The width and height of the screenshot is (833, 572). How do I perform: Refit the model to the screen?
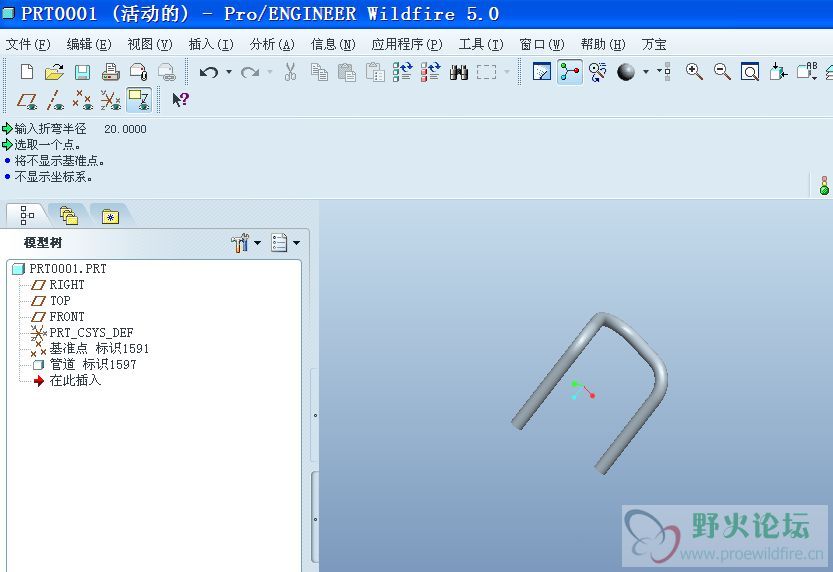coord(750,72)
